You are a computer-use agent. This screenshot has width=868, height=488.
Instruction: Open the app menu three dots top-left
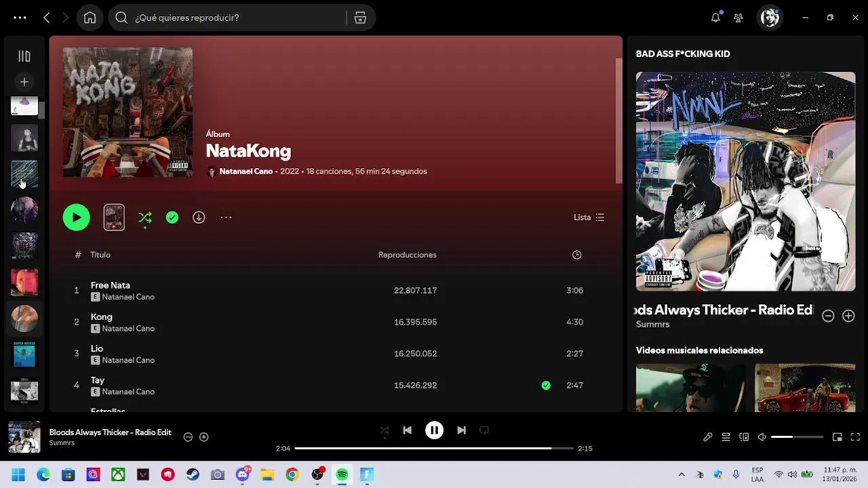20,18
